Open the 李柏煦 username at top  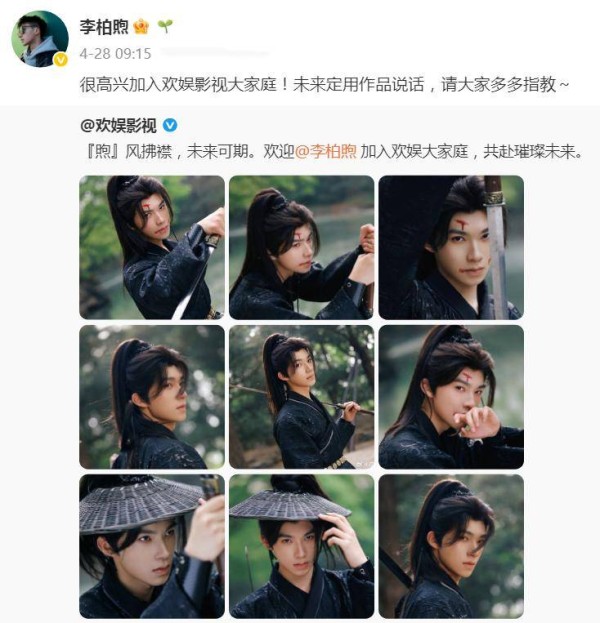click(x=104, y=27)
